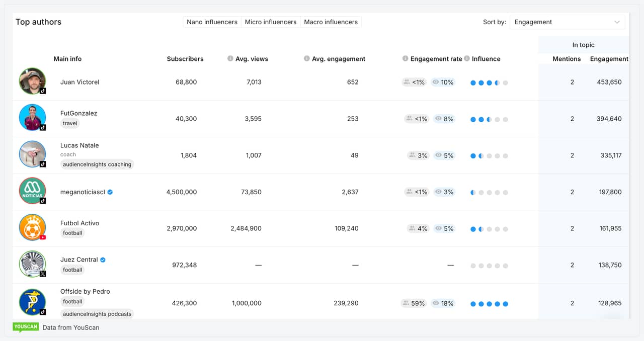Open Juan Victorel's profile avatar
Viewport: 644px width, 341px height.
click(x=33, y=81)
